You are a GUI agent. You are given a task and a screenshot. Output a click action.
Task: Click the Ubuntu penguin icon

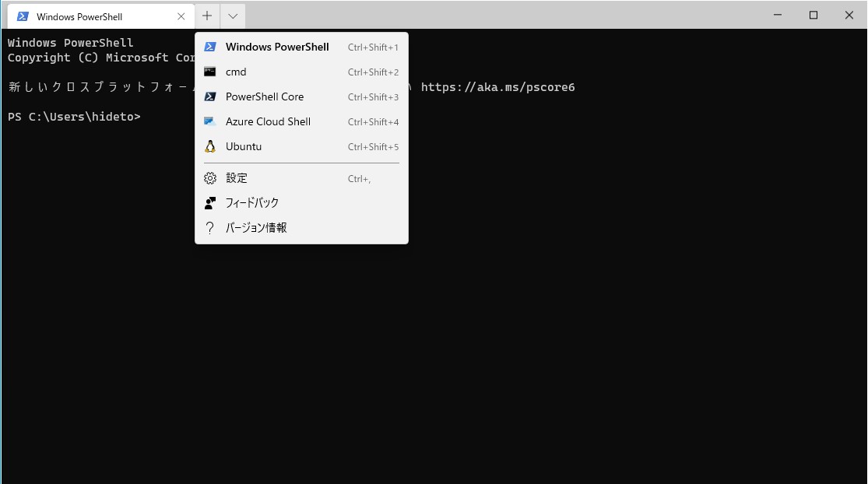click(209, 146)
